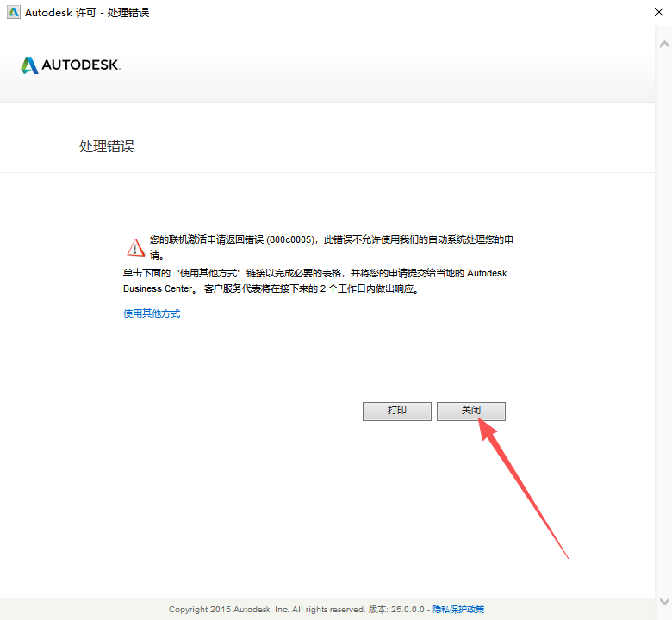Click the Autodesk title bar app icon
Viewport: 672px width, 620px height.
14,12
